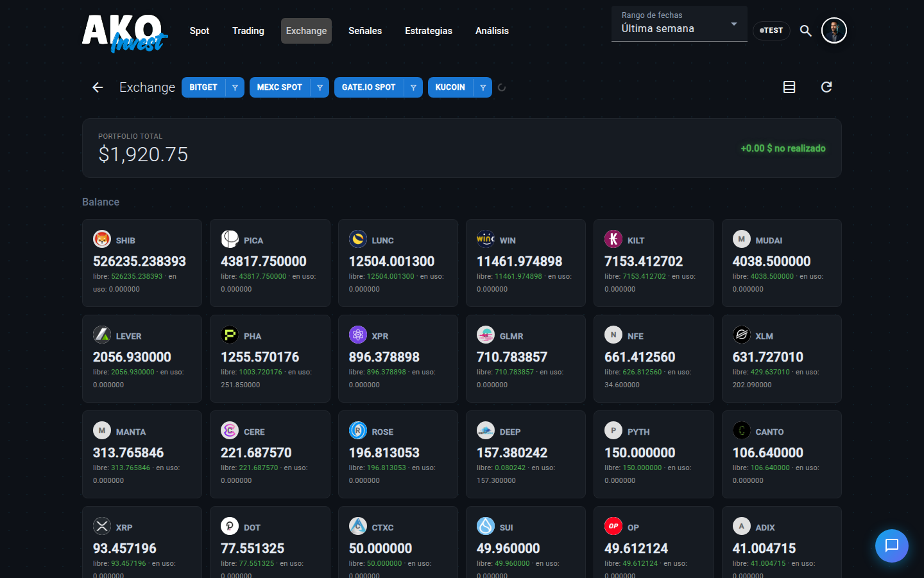Image resolution: width=924 pixels, height=578 pixels.
Task: Open the BITGET filter dropdown
Action: pyautogui.click(x=235, y=87)
